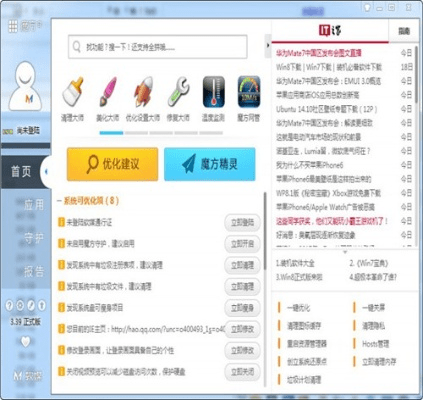Select 首页 in the left sidebar
This screenshot has width=423, height=400.
tap(21, 171)
